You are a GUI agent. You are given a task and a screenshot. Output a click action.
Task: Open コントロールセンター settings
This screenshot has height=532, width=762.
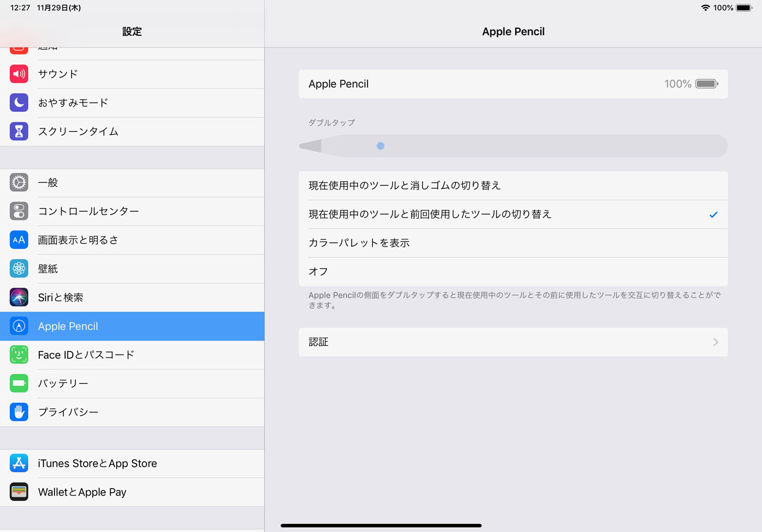(132, 212)
